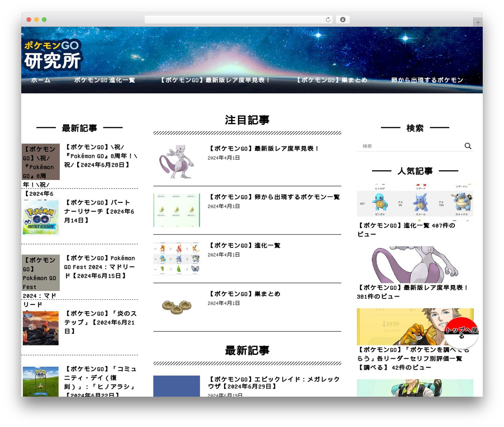Go to 巣まとめ in the navigation menu
The image size is (504, 427).
tap(332, 80)
